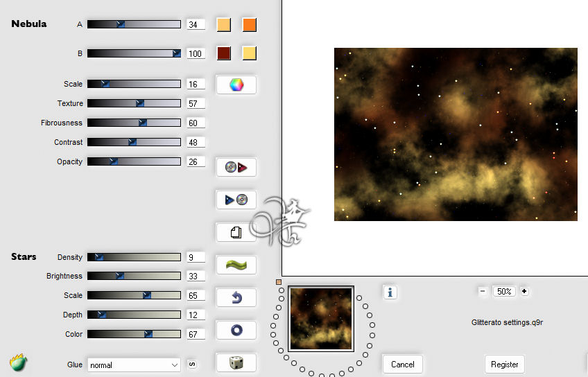The height and width of the screenshot is (377, 588).
Task: Click the Depth value field 12
Action: coord(196,315)
